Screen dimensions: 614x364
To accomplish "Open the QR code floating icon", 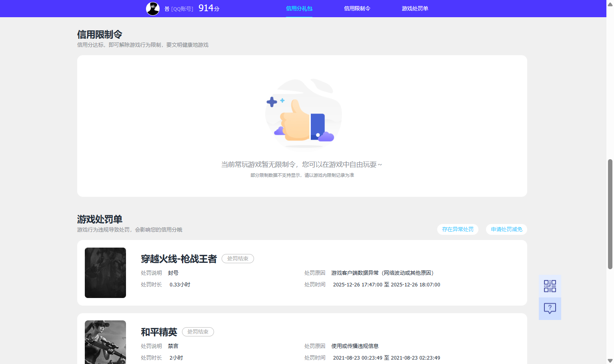I will [550, 286].
